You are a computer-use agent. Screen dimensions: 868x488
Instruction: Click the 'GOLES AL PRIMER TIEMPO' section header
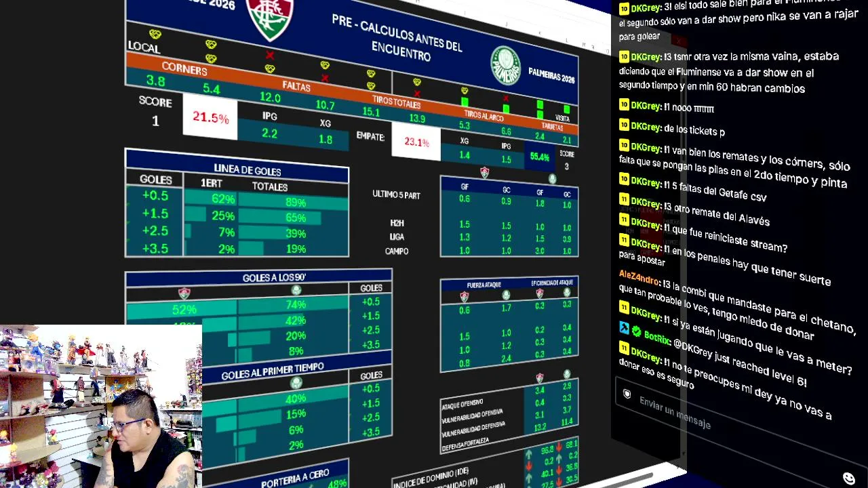coord(273,371)
